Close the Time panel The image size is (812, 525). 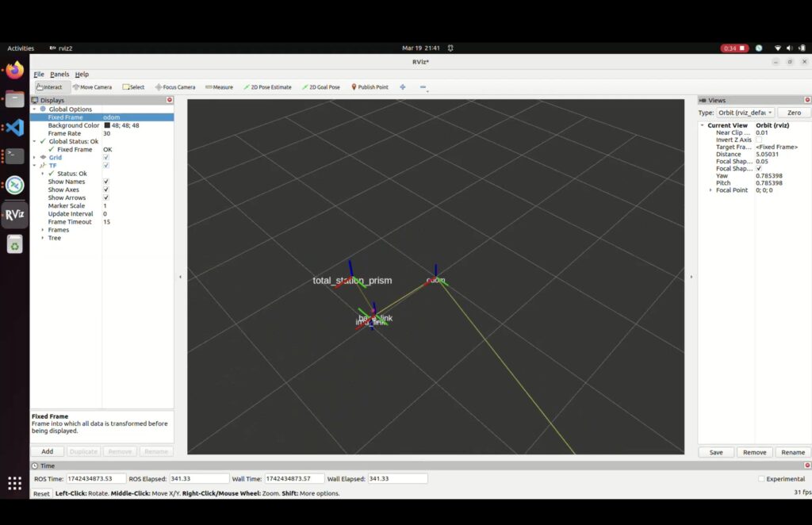click(x=807, y=466)
